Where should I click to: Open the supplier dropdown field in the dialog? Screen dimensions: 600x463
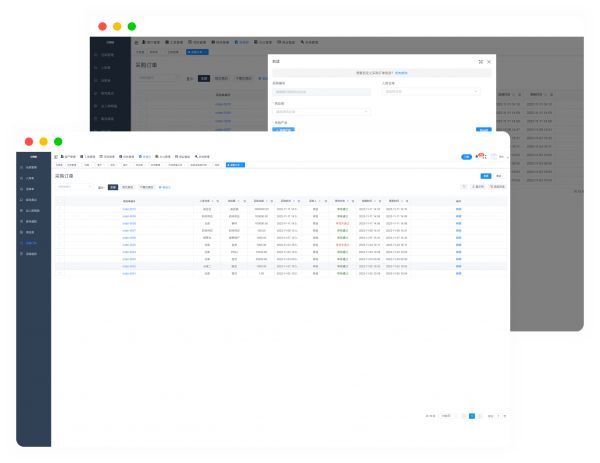coord(321,112)
